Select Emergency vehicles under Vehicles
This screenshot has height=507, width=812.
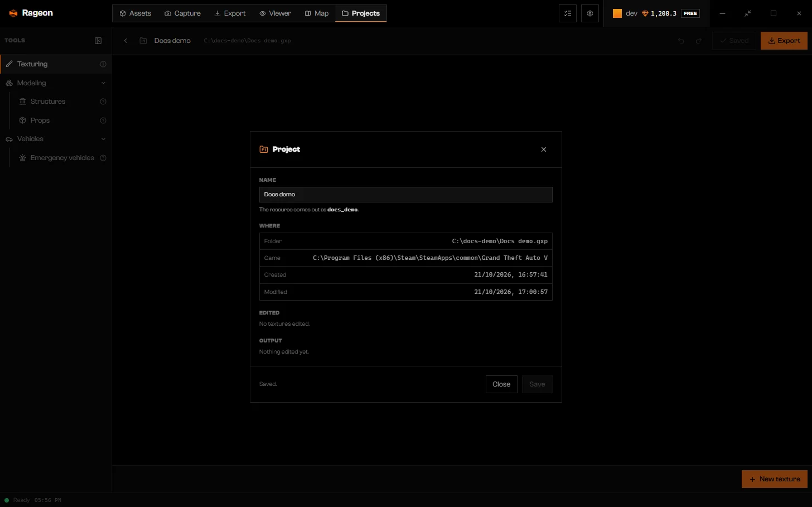(x=61, y=158)
